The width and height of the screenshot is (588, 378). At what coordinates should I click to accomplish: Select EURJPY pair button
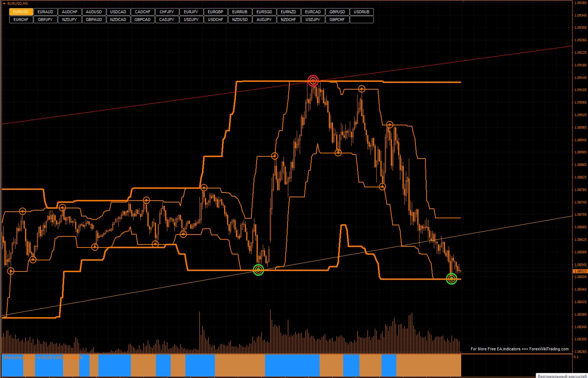point(191,12)
